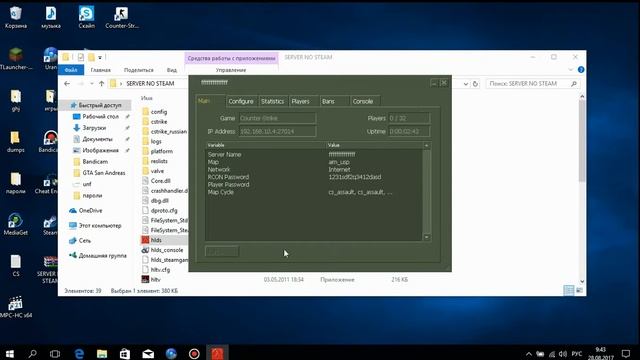Launch the Counter-Strike desktop shortcut
640x360 pixels.
coord(121,17)
